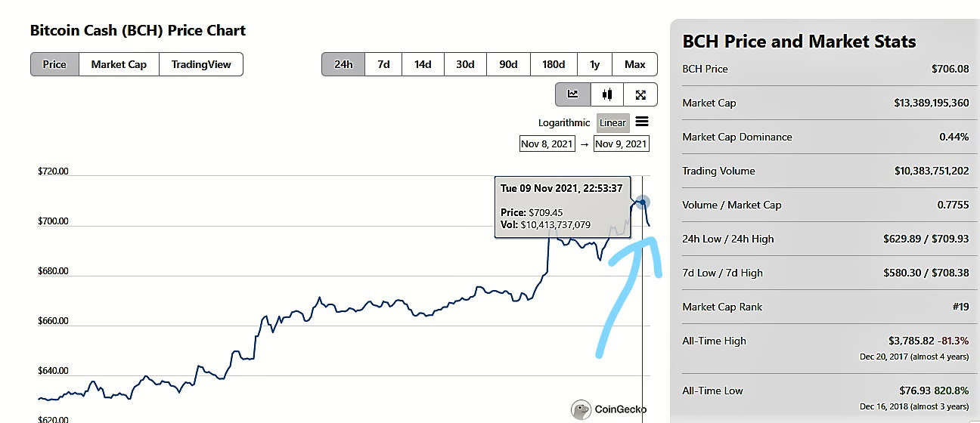Click the CoinGecko logo watermark
The image size is (980, 423).
[609, 409]
